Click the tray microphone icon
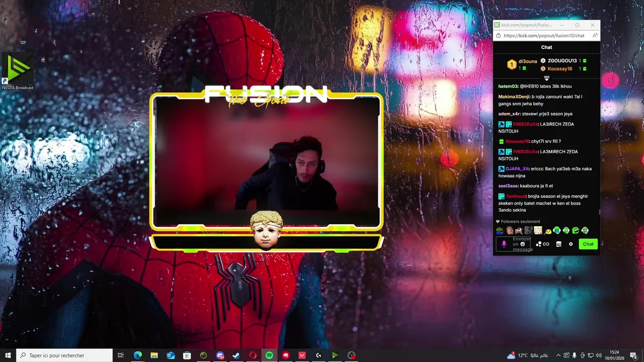Viewport: 644px width, 362px height. tap(575, 355)
